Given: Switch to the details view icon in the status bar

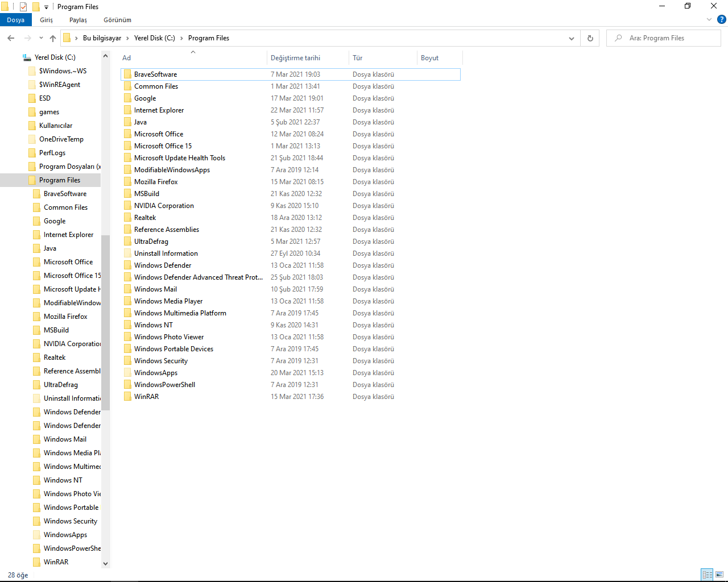Looking at the screenshot, I should (708, 575).
